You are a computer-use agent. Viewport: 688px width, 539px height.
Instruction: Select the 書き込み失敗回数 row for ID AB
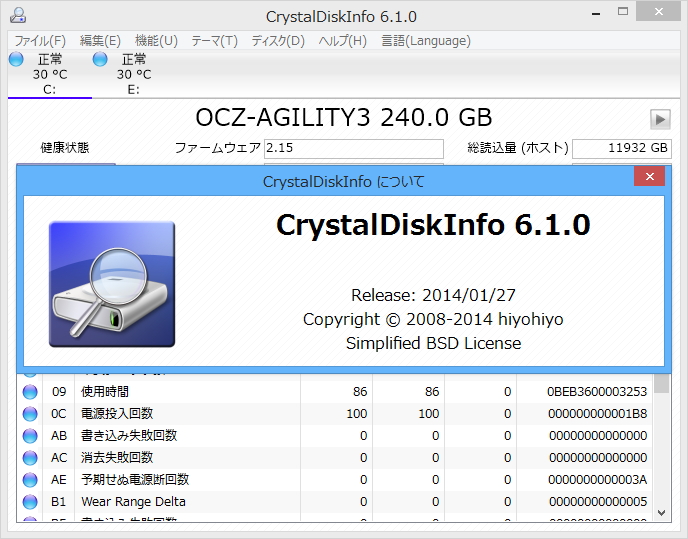point(334,435)
